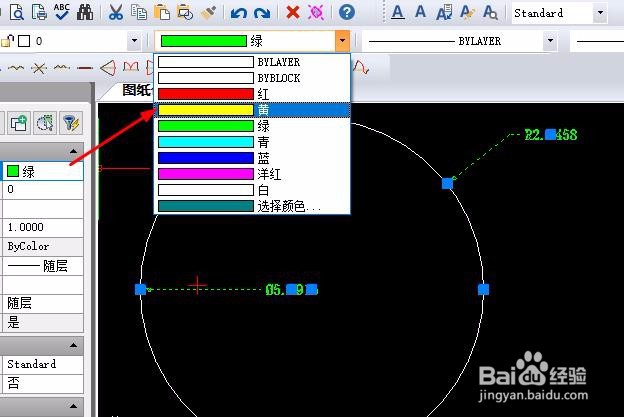Click the 否 property value
Image resolution: width=624 pixels, height=417 pixels.
43,383
